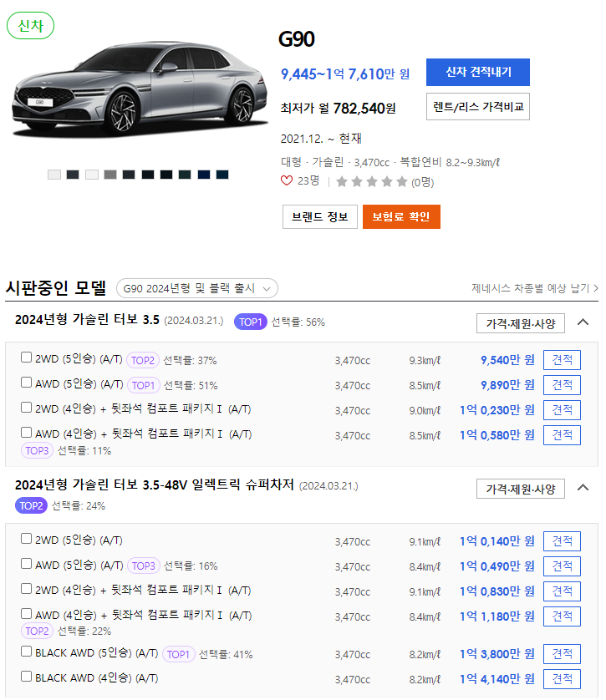Request 견적 for 9,540만 원 trim
This screenshot has width=606, height=700.
pyautogui.click(x=562, y=360)
